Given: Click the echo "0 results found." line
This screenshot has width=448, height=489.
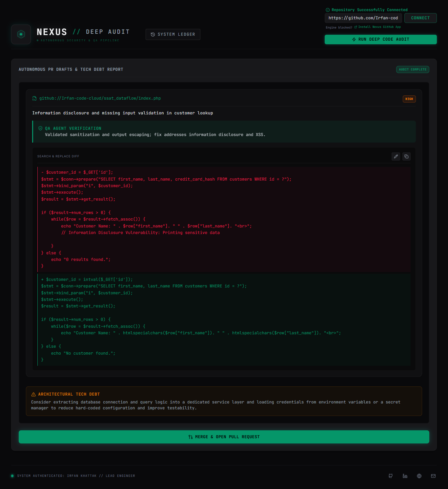Looking at the screenshot, I should [x=81, y=260].
